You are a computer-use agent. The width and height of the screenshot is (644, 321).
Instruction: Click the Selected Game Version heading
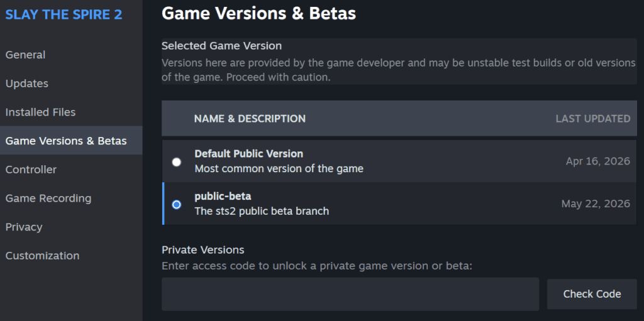click(222, 46)
